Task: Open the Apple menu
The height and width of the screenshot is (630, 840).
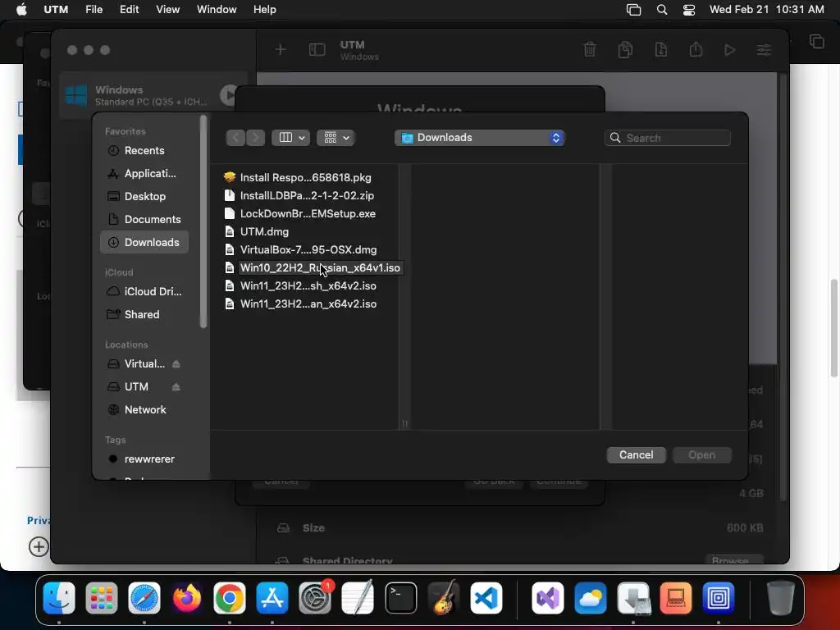Action: coord(21,10)
